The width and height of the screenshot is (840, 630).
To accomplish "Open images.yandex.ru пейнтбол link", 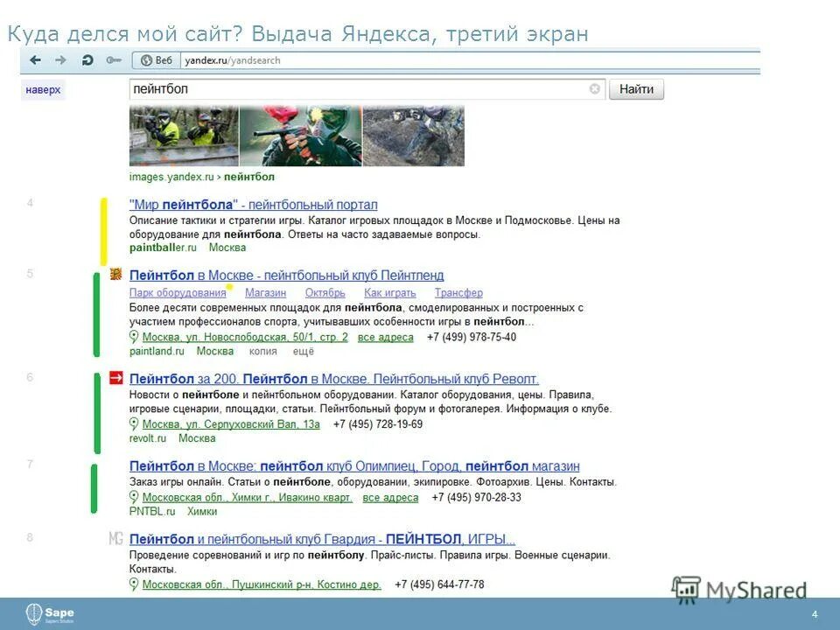I will click(202, 177).
